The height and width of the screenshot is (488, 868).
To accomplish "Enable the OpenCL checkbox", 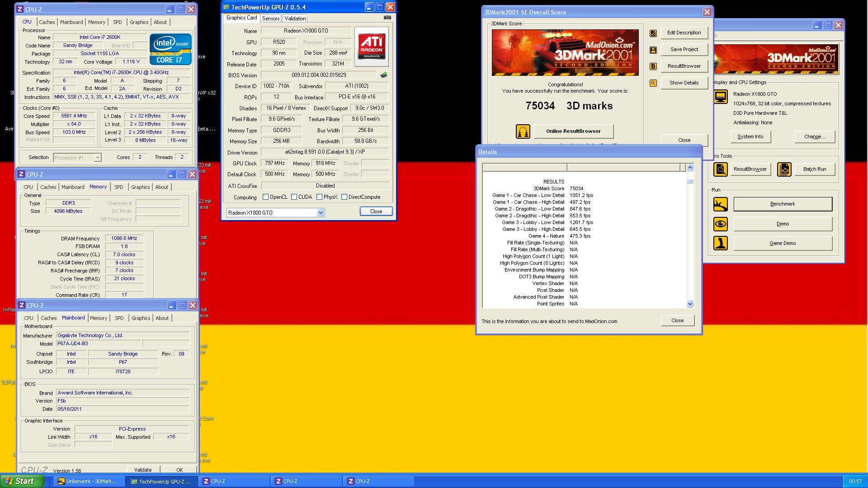I will click(x=266, y=197).
